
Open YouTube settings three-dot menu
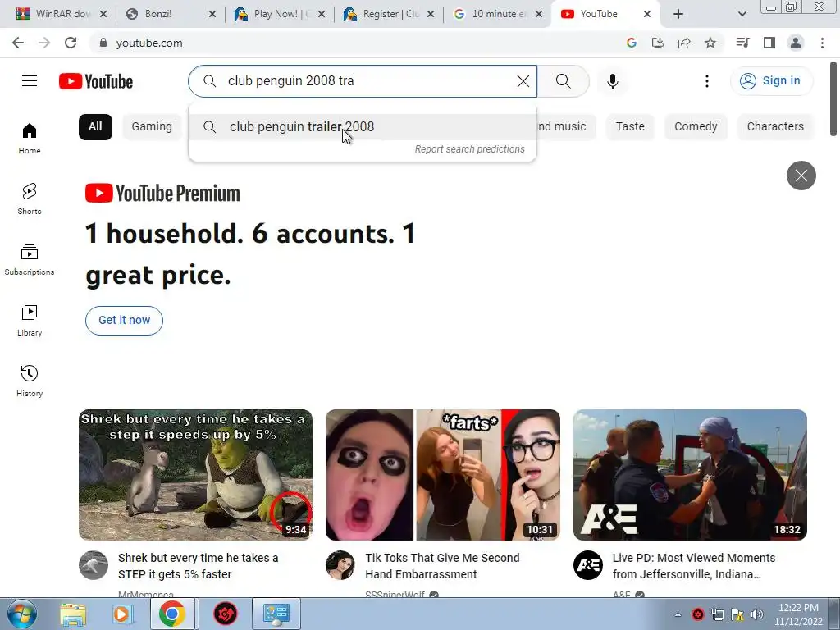pos(707,81)
